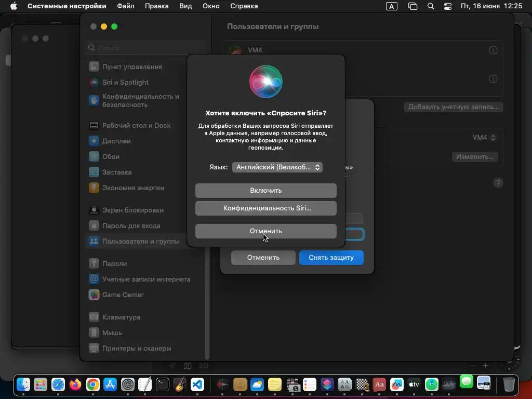Open Stickies from the Dock
This screenshot has height=399, width=532.
[274, 384]
